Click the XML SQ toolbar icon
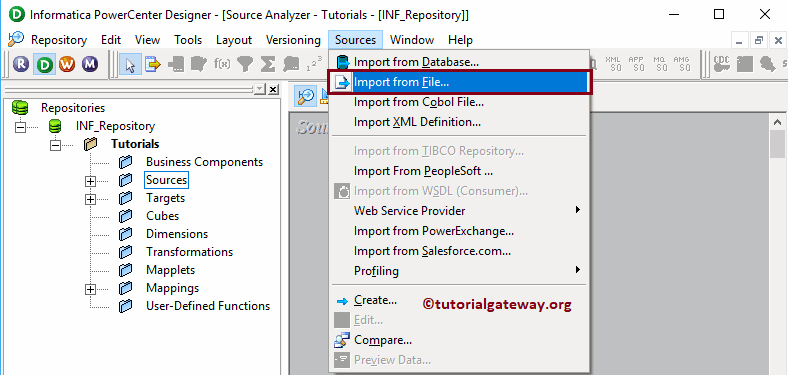The height and width of the screenshot is (375, 788). tap(613, 64)
